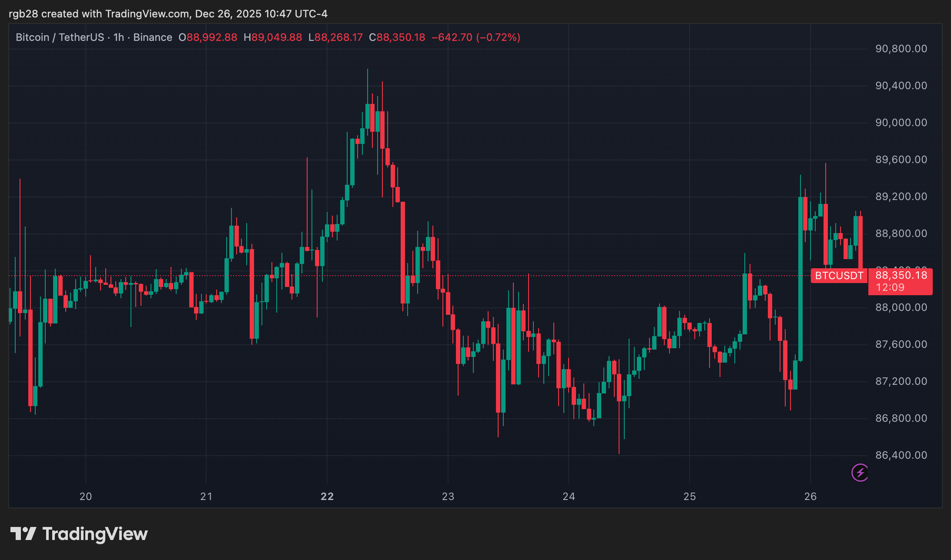Open quick trading with the purple lightning bolt icon
Screen dimensions: 951x560
click(x=860, y=473)
